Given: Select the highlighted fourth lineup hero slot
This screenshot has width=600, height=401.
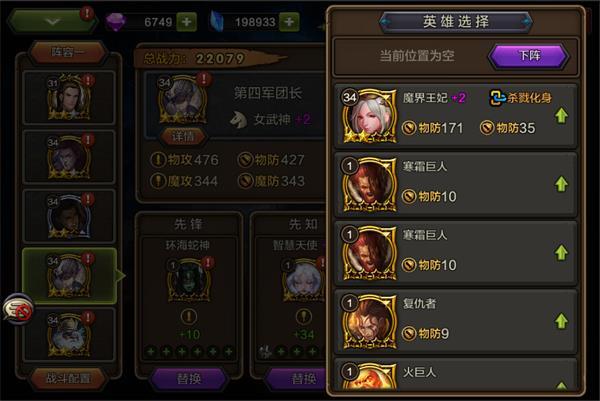Looking at the screenshot, I should point(69,276).
